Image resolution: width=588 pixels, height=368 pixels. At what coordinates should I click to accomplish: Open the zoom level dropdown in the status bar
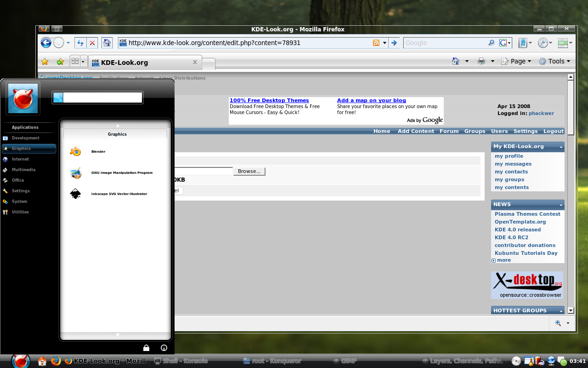pyautogui.click(x=568, y=323)
